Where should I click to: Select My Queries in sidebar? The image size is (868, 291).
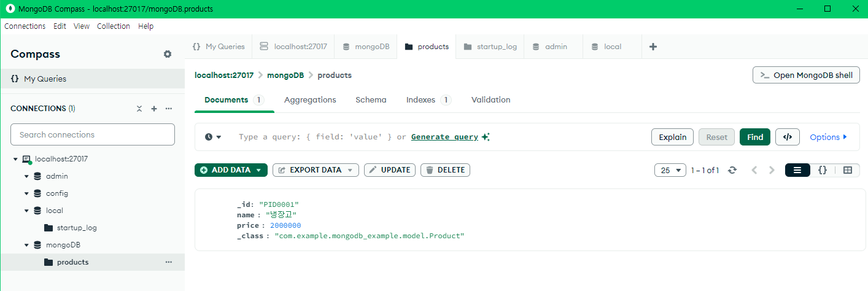pyautogui.click(x=92, y=79)
